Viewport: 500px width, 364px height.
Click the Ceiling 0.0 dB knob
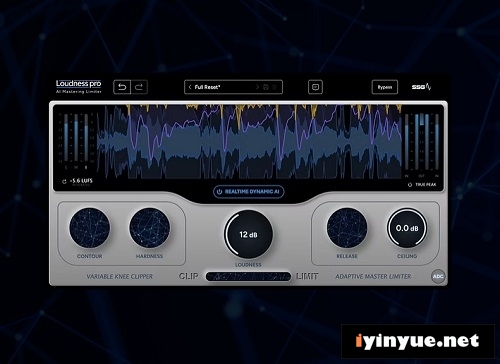[x=407, y=228]
